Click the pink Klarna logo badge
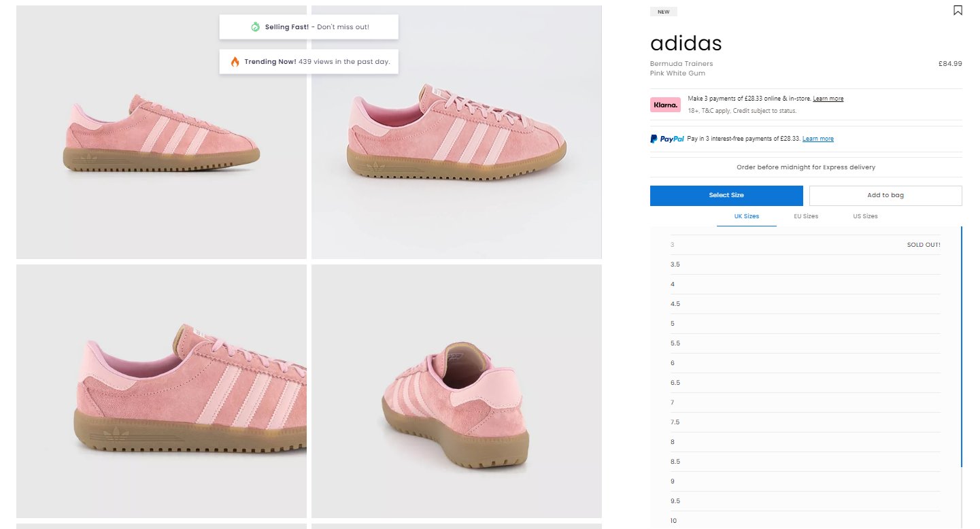This screenshot has height=529, width=980. pyautogui.click(x=665, y=105)
